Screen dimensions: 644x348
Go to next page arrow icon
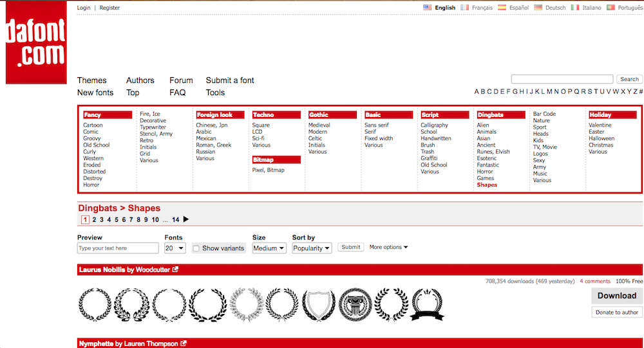(186, 219)
